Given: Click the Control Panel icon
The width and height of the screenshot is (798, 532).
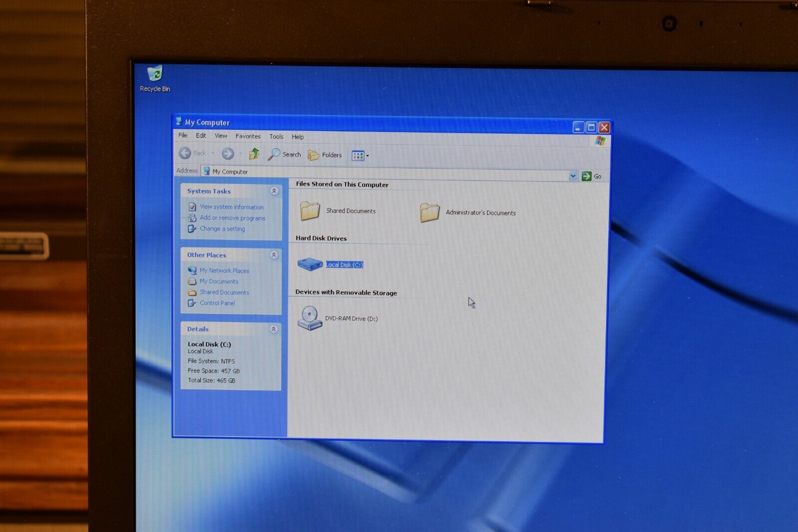Looking at the screenshot, I should (192, 303).
